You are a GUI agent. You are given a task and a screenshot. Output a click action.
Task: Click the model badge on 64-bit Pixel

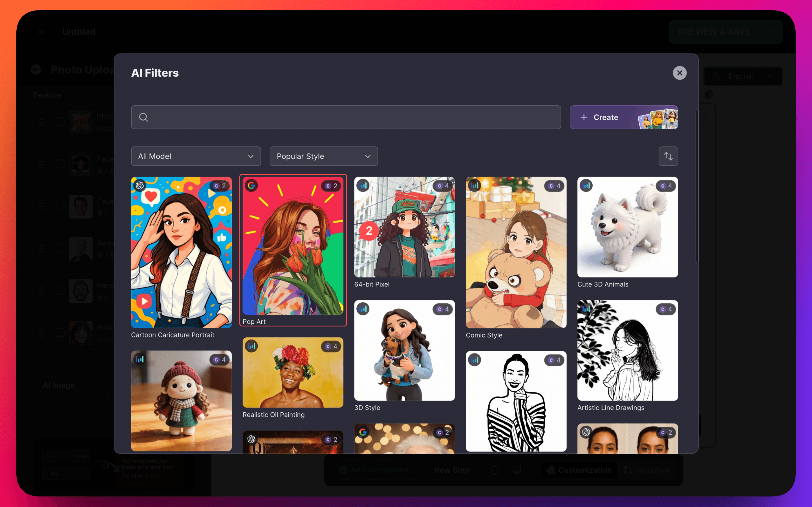(363, 185)
